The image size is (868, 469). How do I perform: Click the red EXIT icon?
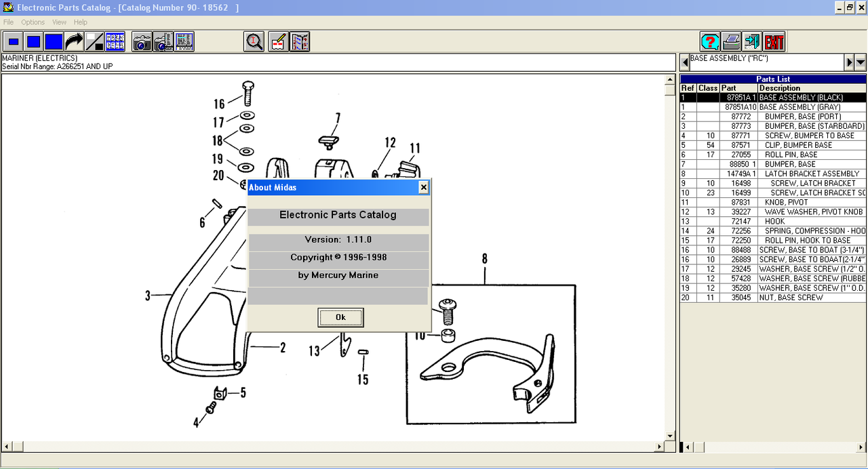(774, 42)
